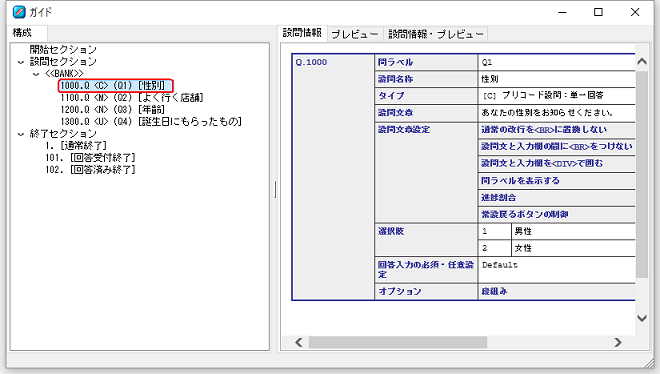Select the 構成 tab

point(22,33)
